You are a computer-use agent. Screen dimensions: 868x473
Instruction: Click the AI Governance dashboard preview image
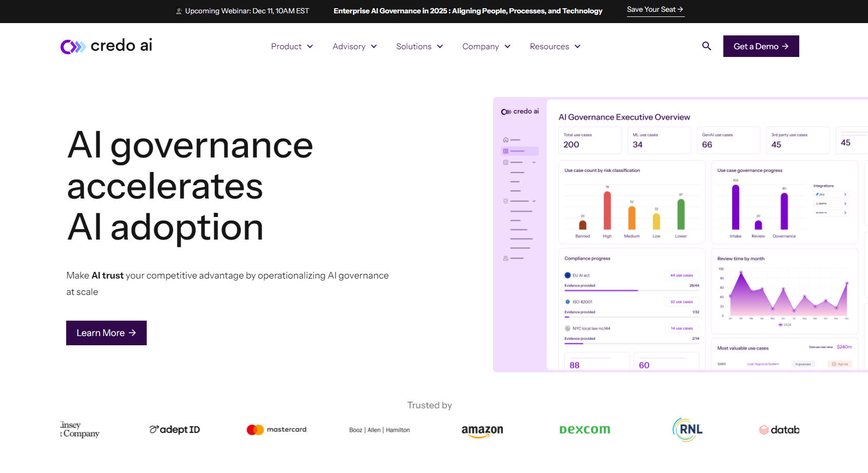(x=680, y=234)
